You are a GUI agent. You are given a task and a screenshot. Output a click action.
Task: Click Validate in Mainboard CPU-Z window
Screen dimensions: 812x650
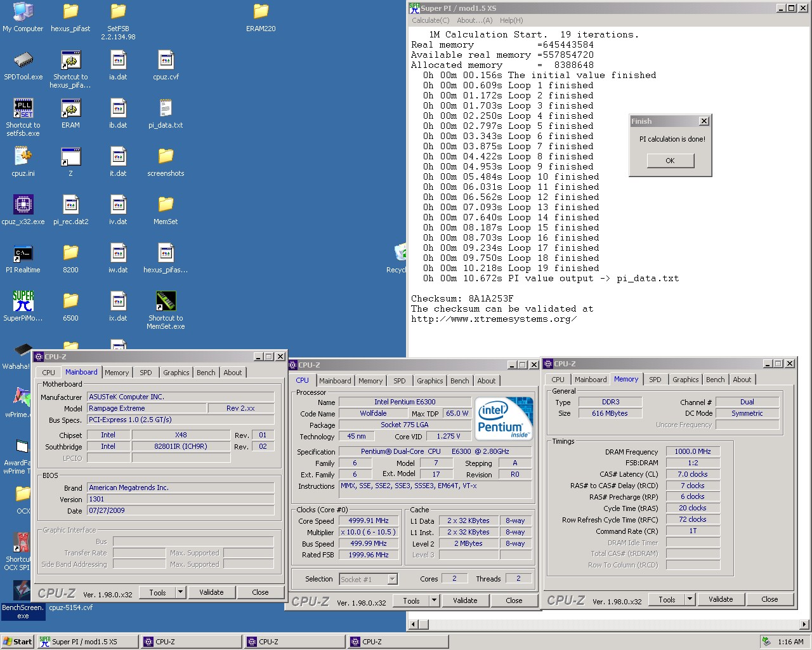pos(211,592)
